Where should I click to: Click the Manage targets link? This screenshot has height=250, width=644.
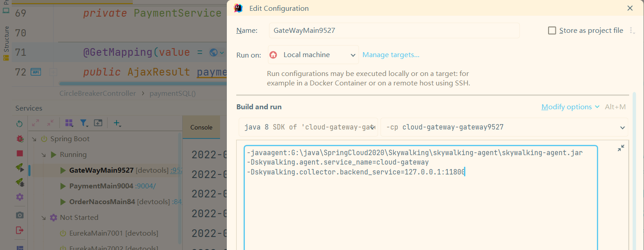[391, 55]
